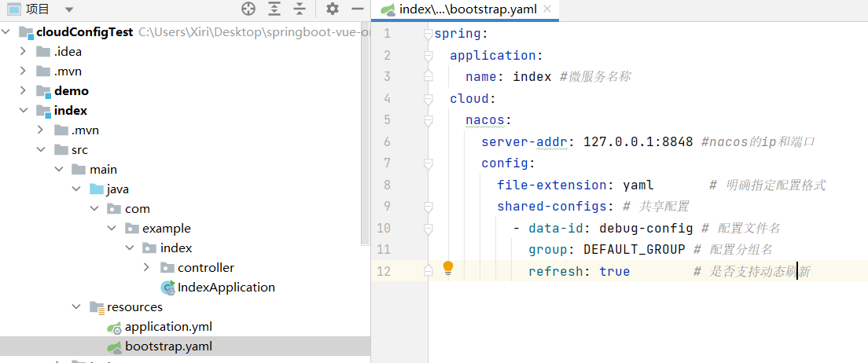Open application.yml in the tree
Image resolution: width=868 pixels, height=363 pixels.
tap(169, 327)
